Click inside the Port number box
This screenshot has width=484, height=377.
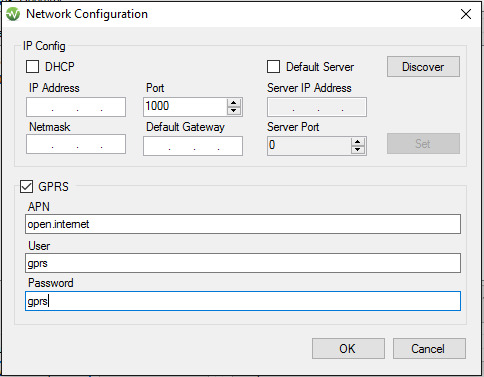pos(185,107)
